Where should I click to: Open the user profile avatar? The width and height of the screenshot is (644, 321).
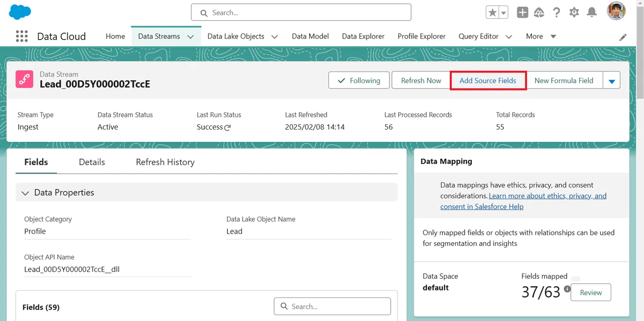[x=616, y=11]
